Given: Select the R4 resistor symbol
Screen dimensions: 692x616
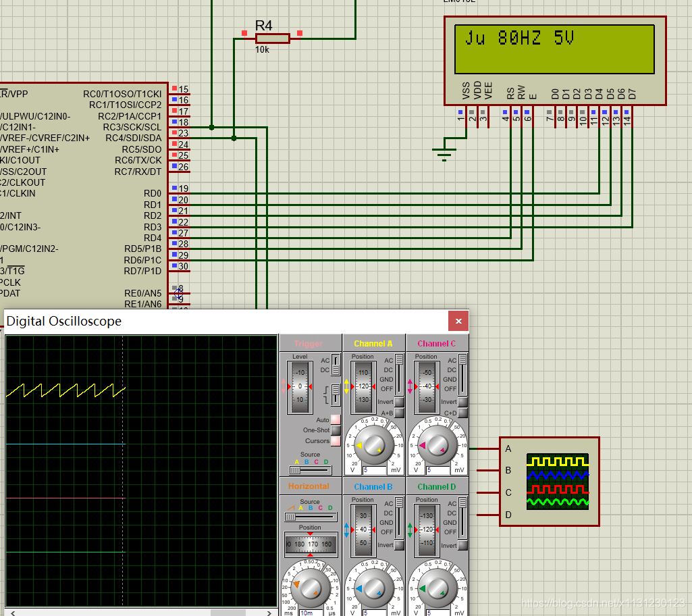Looking at the screenshot, I should point(272,38).
